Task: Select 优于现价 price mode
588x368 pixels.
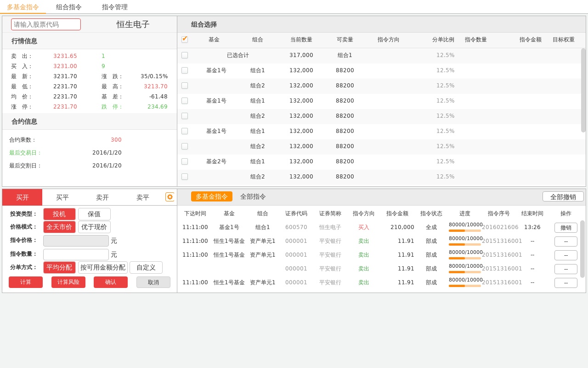Action: pos(94,227)
